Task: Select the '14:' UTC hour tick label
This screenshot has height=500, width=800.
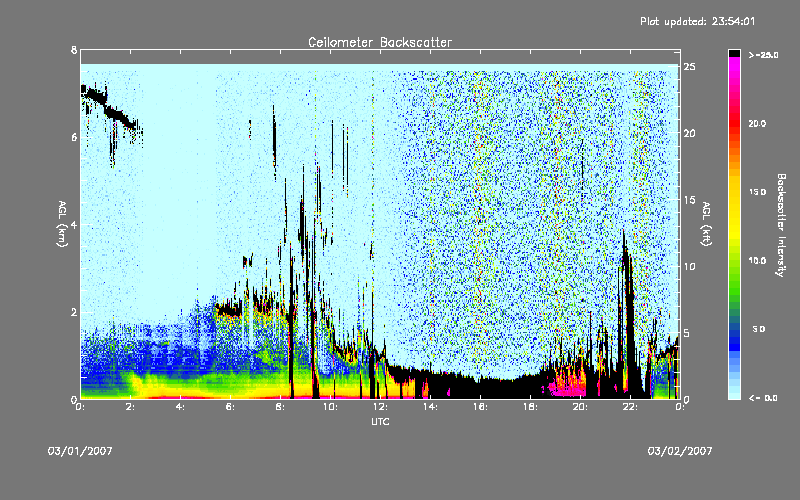Action: click(x=430, y=407)
